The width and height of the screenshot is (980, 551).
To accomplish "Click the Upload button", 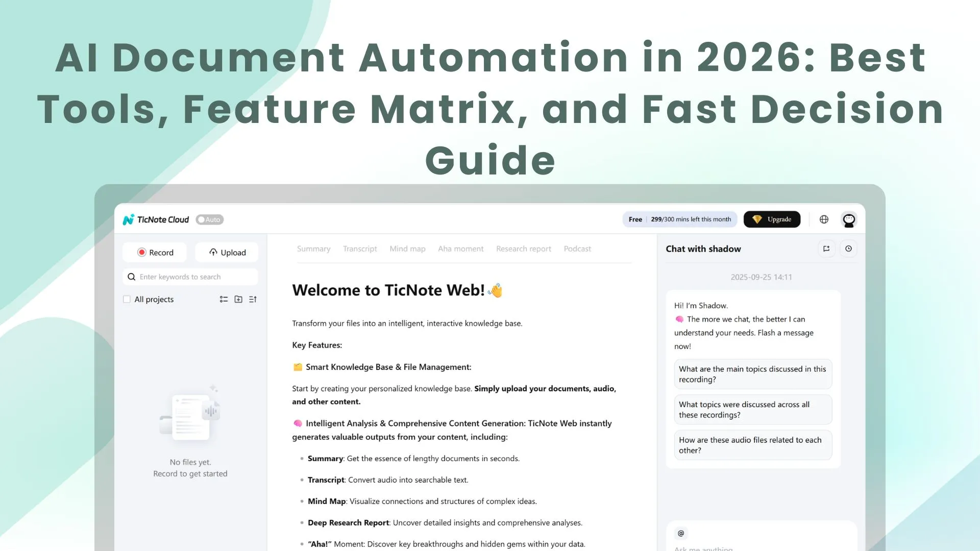I will (x=227, y=253).
